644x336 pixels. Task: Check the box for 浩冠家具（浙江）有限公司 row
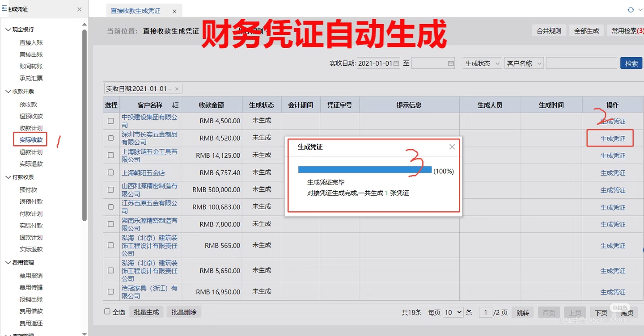coord(111,292)
